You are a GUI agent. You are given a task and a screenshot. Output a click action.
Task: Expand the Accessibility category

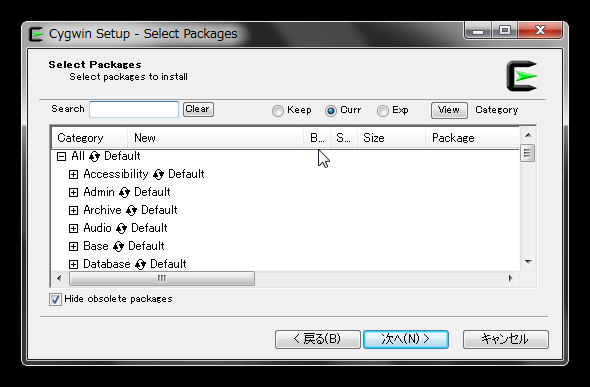73,174
